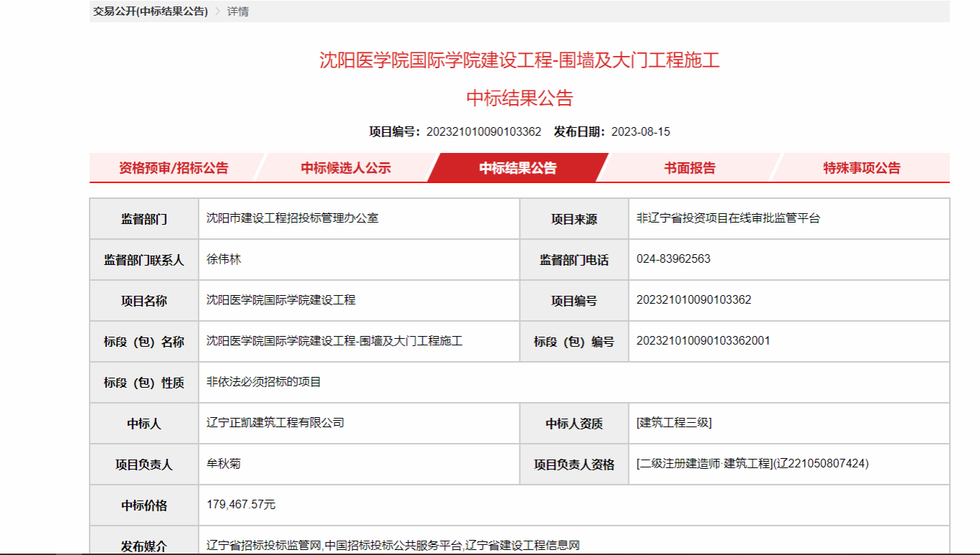Screen dimensions: 980x555
Task: Go to the 书面报告 tab
Action: tap(689, 168)
